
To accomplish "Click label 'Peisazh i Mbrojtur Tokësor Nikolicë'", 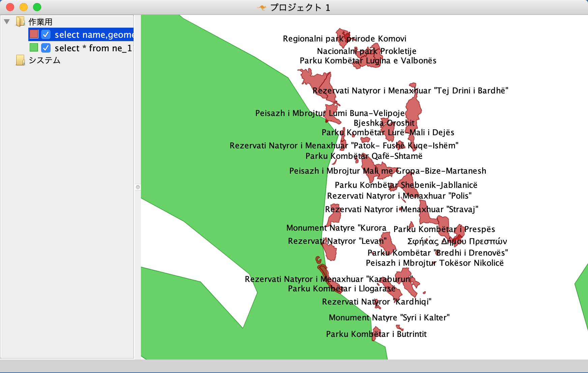I will click(x=435, y=263).
